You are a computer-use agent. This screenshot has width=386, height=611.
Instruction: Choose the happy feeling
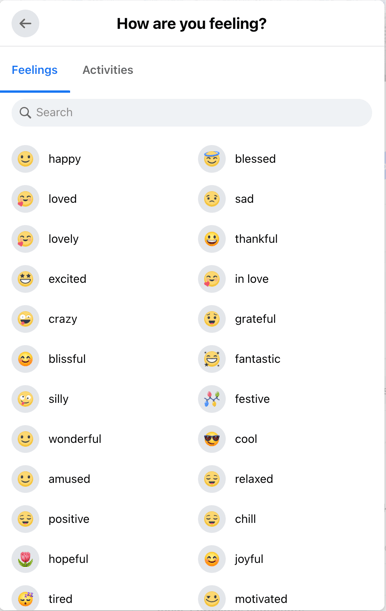[97, 159]
